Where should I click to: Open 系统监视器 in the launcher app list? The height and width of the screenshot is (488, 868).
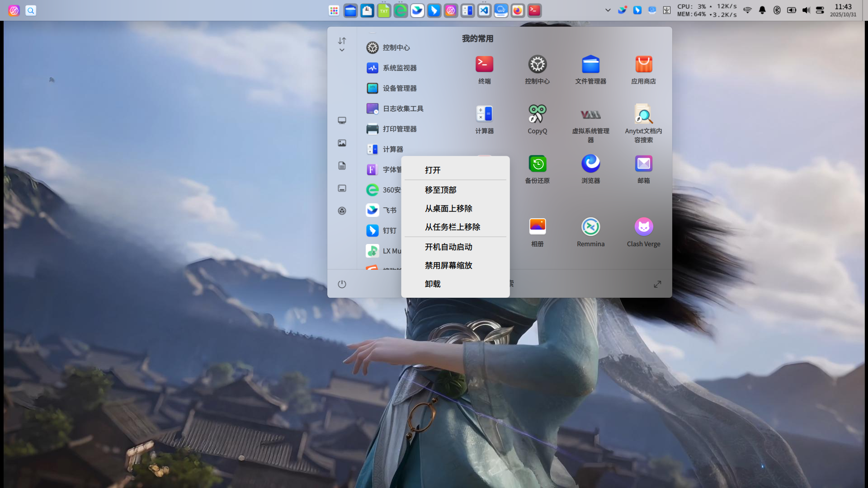click(x=392, y=68)
